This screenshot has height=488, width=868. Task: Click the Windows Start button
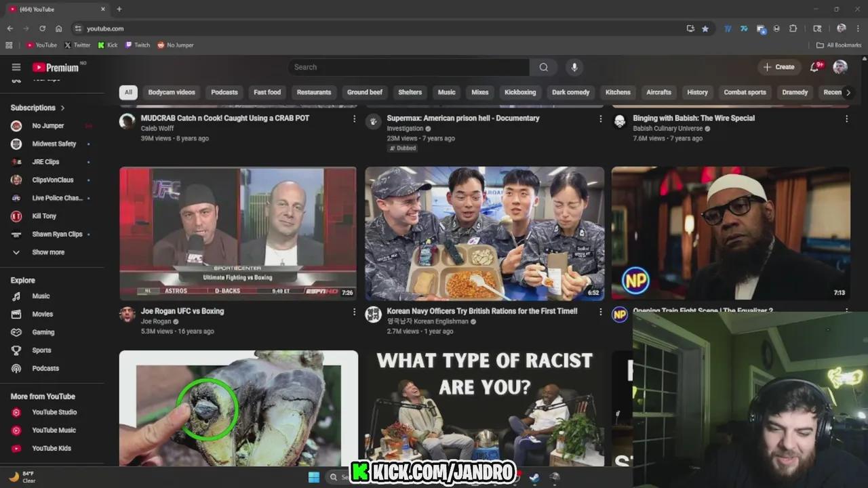[314, 477]
